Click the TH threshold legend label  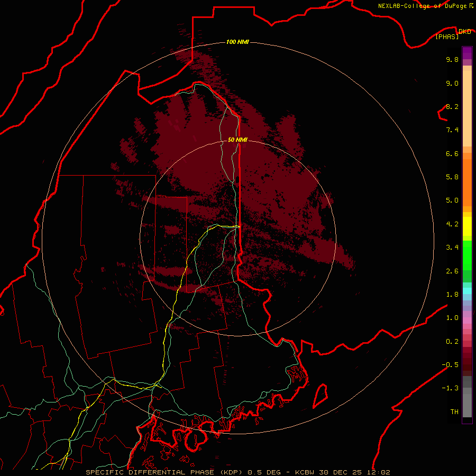454,412
